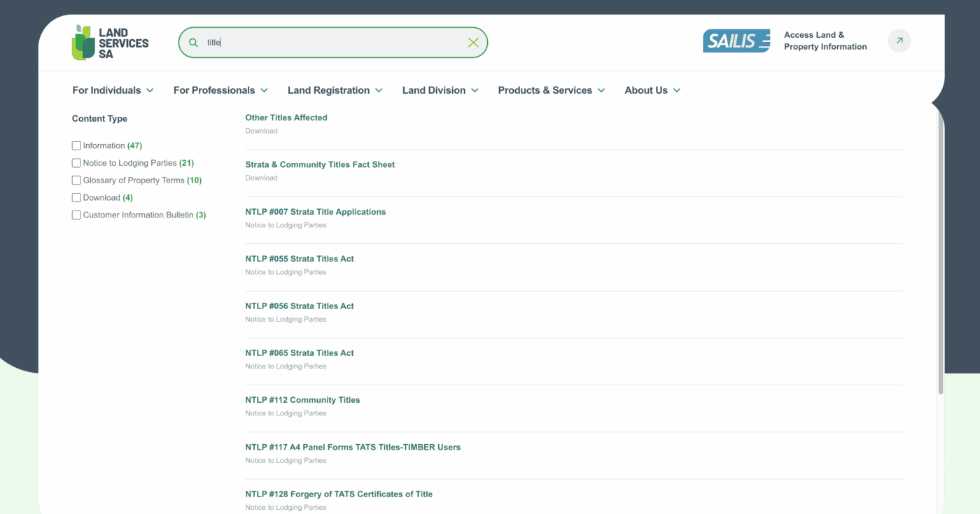Enable the Notice to Lodging Parties filter
The width and height of the screenshot is (980, 514).
(76, 163)
